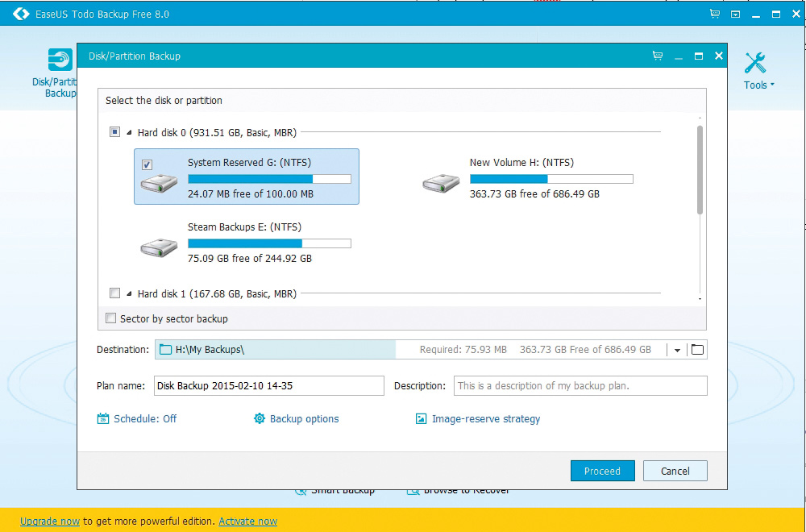
Task: Open the dropdown menu icon in main title bar
Action: 736,15
